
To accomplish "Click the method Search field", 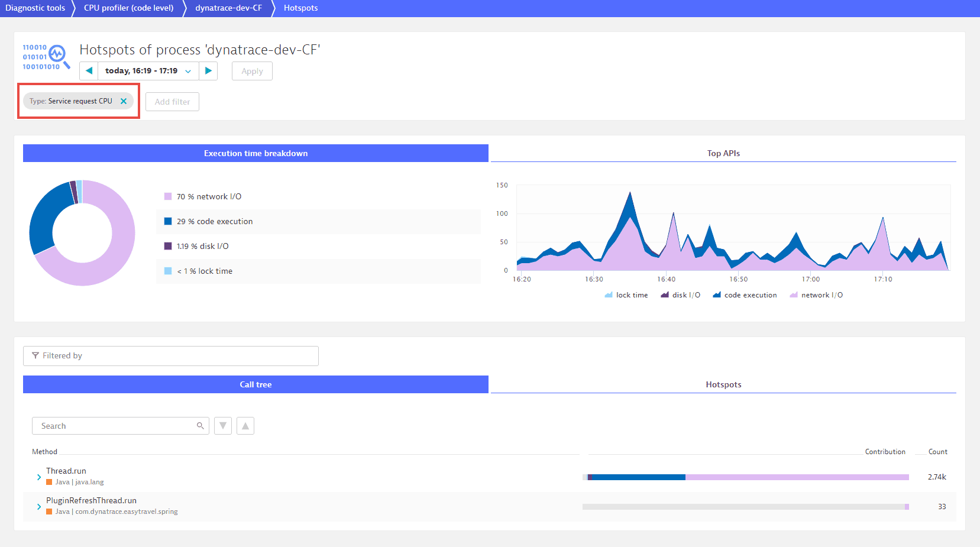I will click(121, 426).
